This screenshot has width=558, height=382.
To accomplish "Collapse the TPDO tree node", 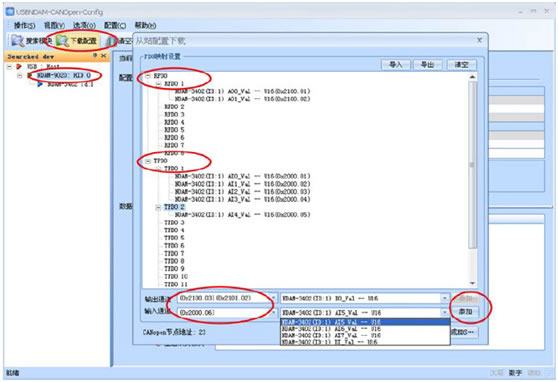I will (148, 161).
